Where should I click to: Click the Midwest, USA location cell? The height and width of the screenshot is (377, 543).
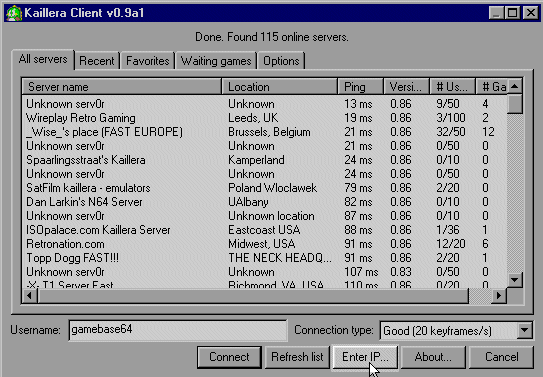261,244
